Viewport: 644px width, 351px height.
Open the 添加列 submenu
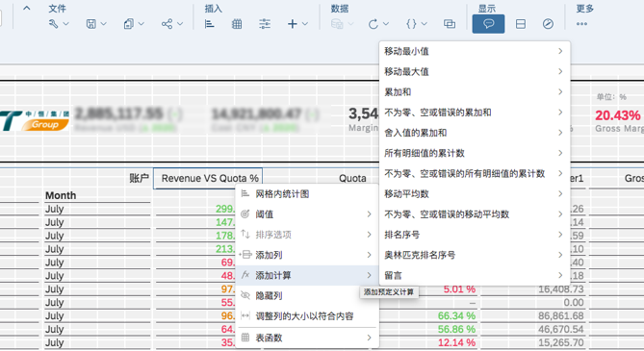tap(307, 255)
